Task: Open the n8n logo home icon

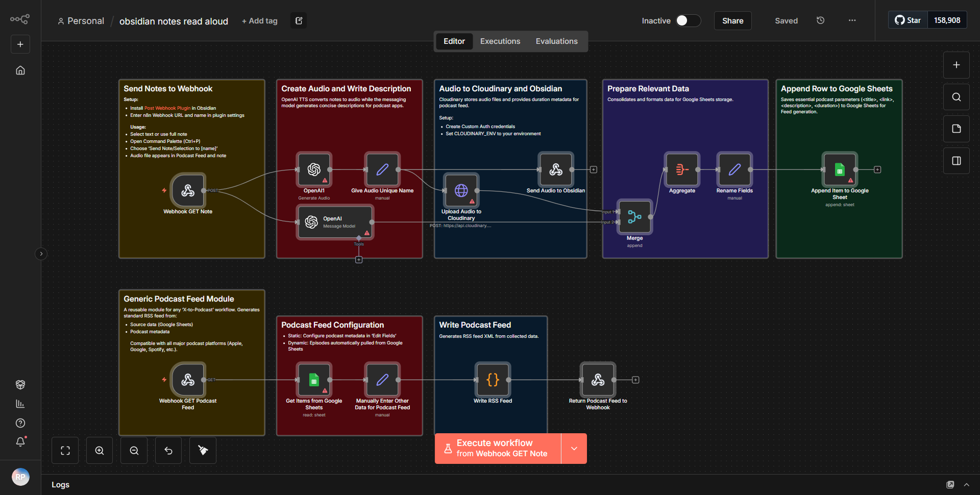Action: click(20, 19)
